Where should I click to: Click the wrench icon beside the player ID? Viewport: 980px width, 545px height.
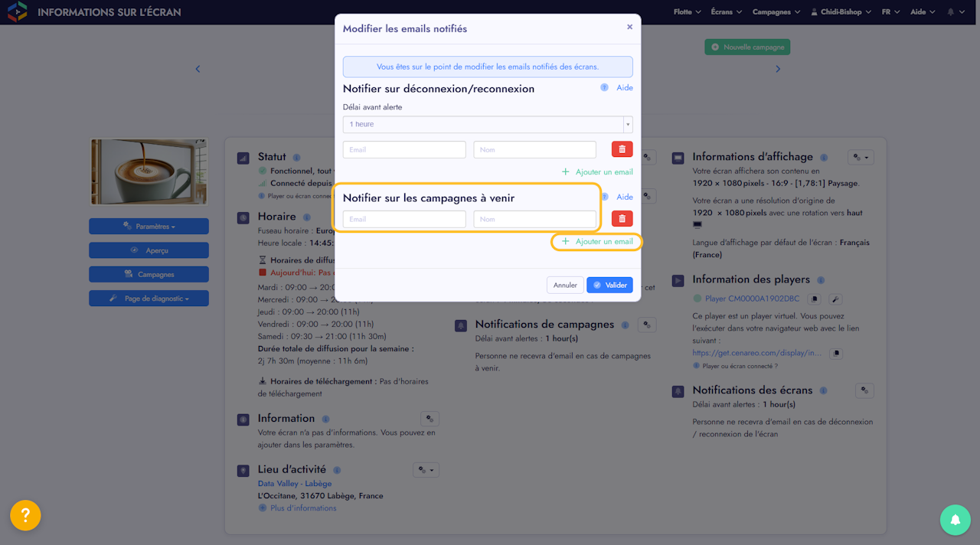[x=836, y=299]
